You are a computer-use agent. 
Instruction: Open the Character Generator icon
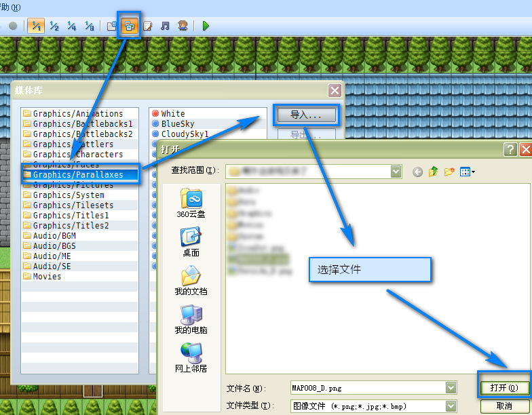(183, 26)
